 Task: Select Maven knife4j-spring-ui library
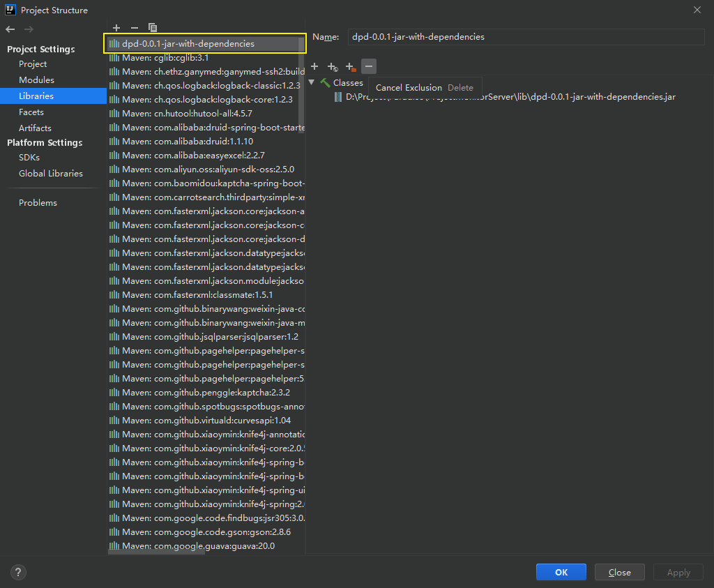206,490
